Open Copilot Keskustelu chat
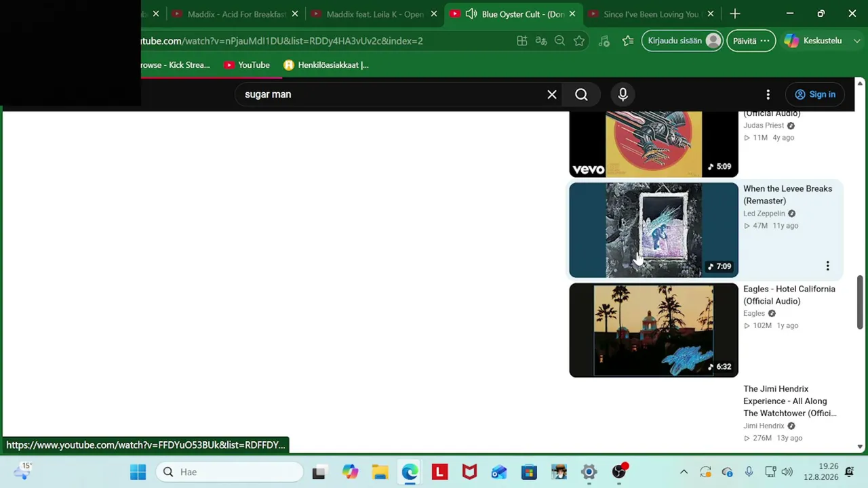 click(x=814, y=41)
